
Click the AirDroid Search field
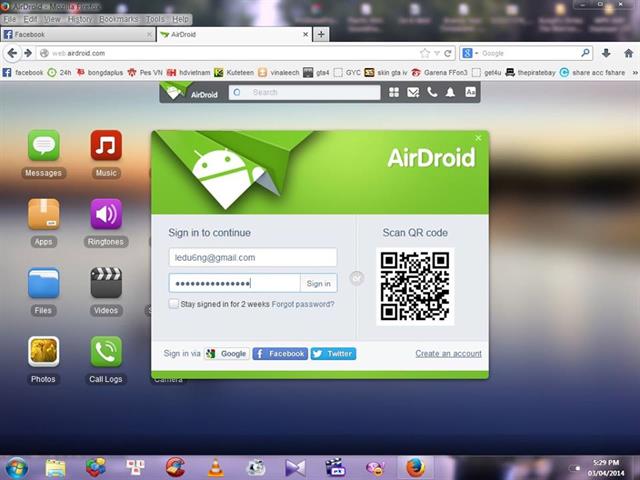pos(304,92)
